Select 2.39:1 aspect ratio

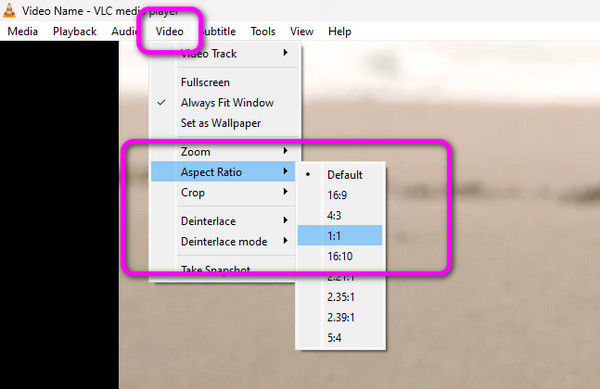point(340,317)
